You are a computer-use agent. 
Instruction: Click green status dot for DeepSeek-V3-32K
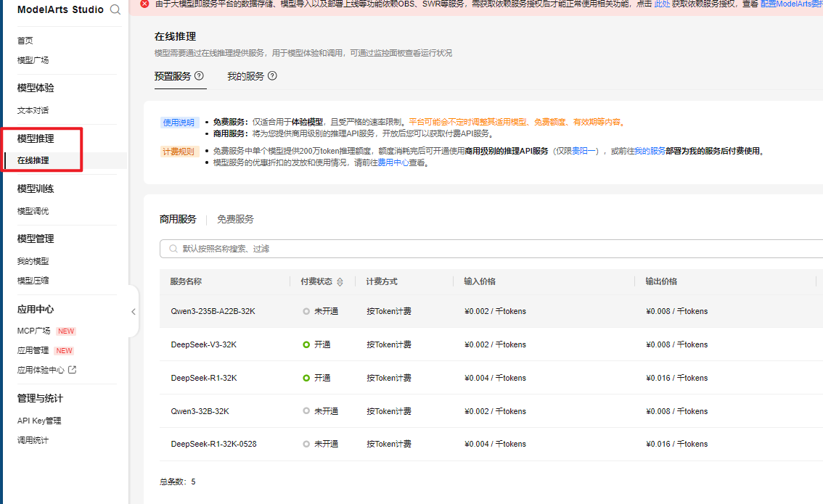pyautogui.click(x=306, y=344)
